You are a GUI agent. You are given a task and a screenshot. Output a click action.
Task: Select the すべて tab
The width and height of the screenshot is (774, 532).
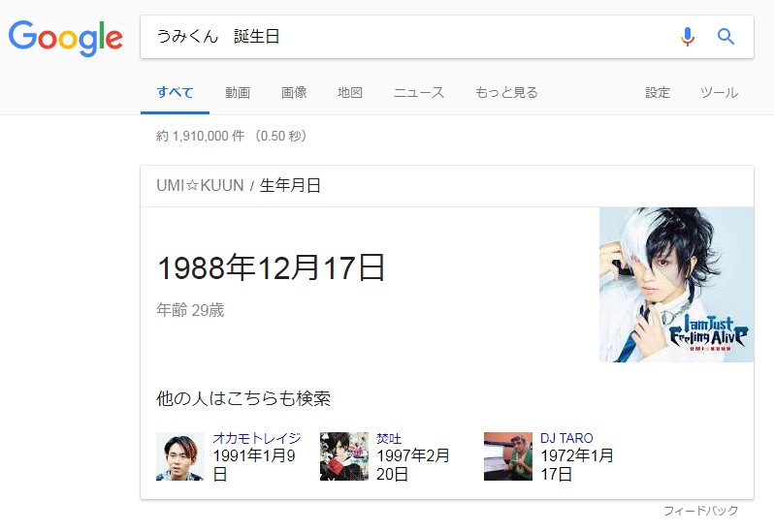(175, 93)
